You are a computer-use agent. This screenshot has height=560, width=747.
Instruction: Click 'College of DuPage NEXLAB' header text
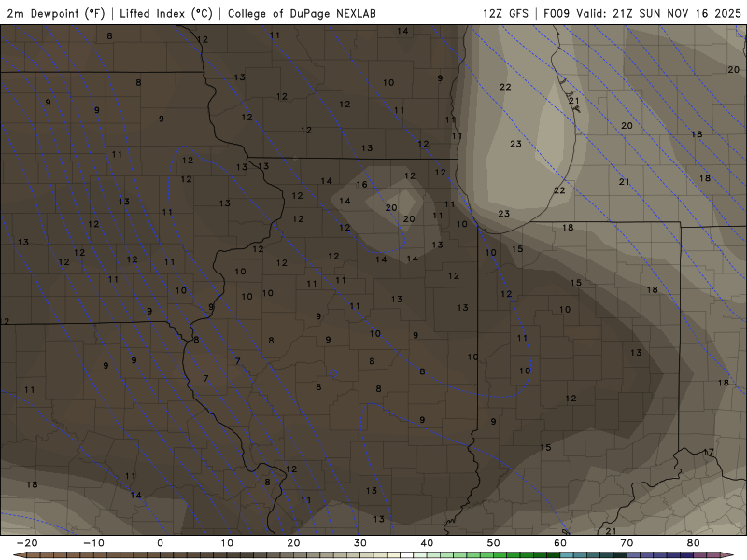302,13
